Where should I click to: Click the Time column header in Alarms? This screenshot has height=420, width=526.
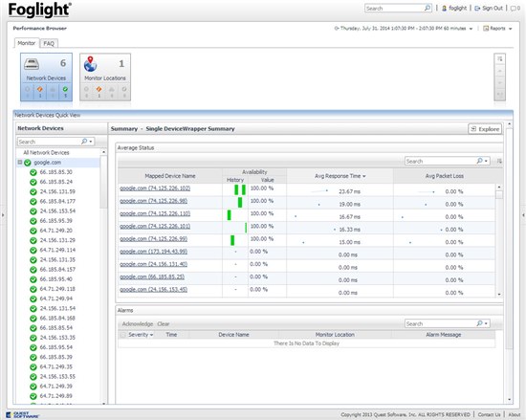[171, 335]
